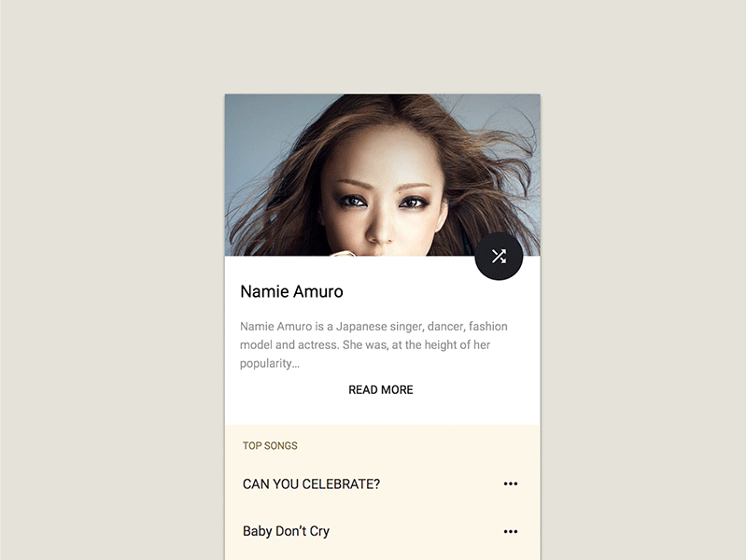Viewport: 747px width, 560px height.
Task: Click the gray page background outside the card
Action: tap(112, 280)
